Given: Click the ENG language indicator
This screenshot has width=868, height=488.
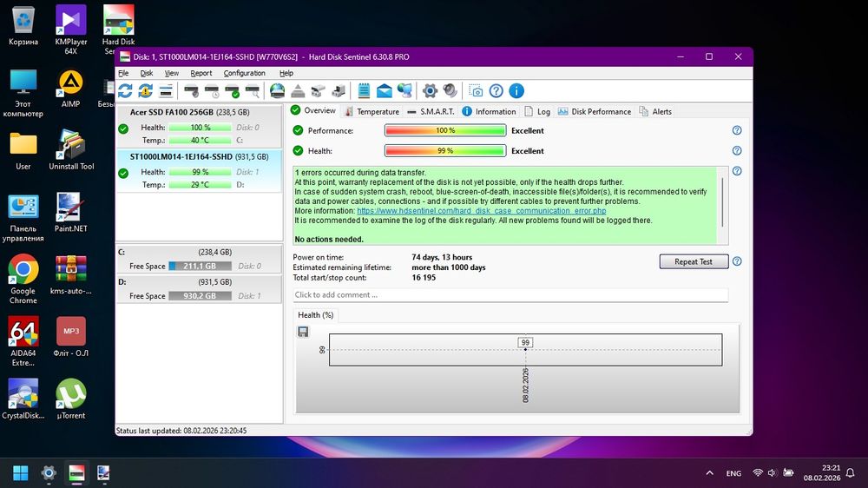Looking at the screenshot, I should click(733, 473).
